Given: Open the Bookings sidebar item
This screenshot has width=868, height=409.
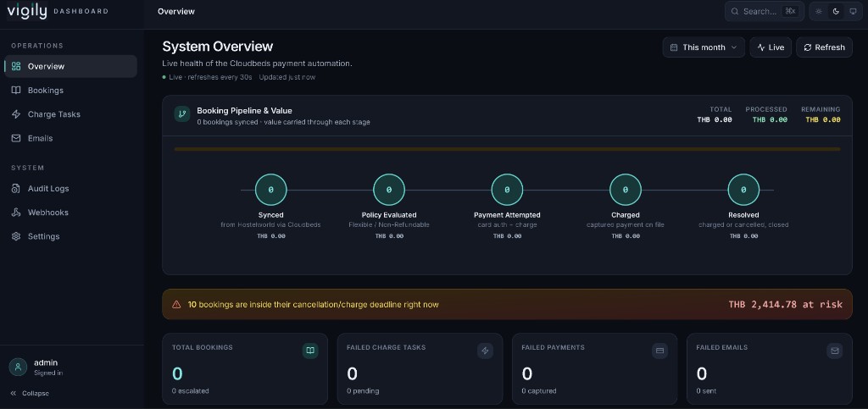Looking at the screenshot, I should click(x=70, y=90).
